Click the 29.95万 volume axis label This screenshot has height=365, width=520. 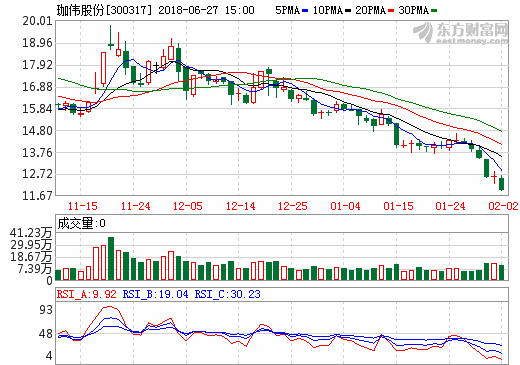click(31, 245)
